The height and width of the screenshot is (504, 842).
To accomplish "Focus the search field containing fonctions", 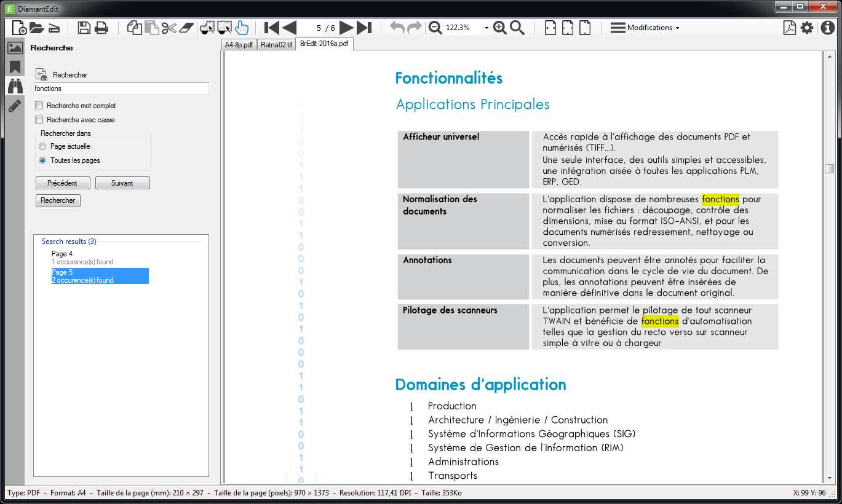I will [121, 89].
